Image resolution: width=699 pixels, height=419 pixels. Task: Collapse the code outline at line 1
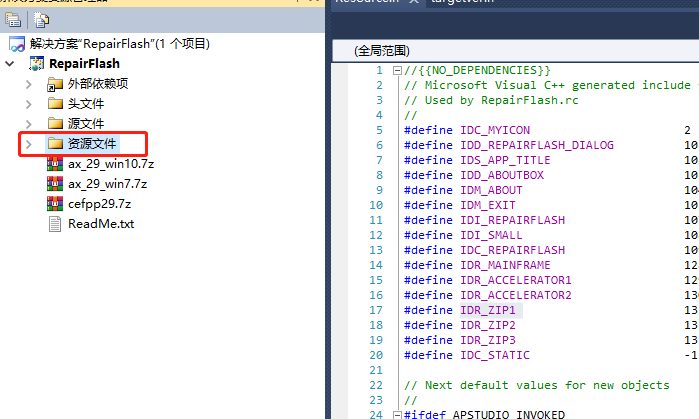pos(397,70)
